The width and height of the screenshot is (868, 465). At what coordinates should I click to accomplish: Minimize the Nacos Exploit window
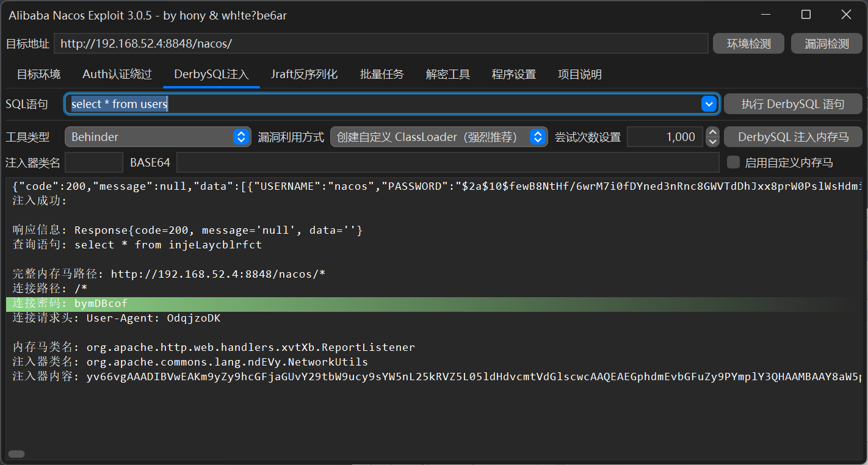click(765, 15)
